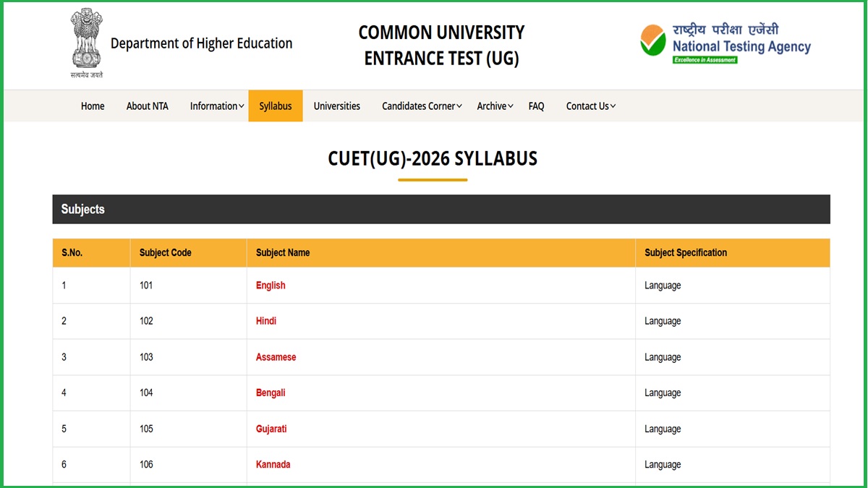Go to the Home menu item

93,106
